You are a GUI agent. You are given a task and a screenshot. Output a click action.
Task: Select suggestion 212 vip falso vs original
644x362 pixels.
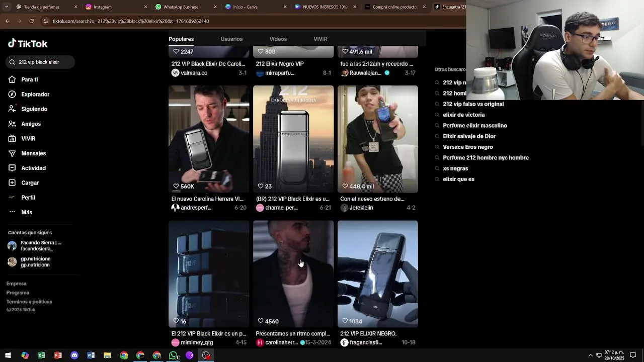point(473,104)
